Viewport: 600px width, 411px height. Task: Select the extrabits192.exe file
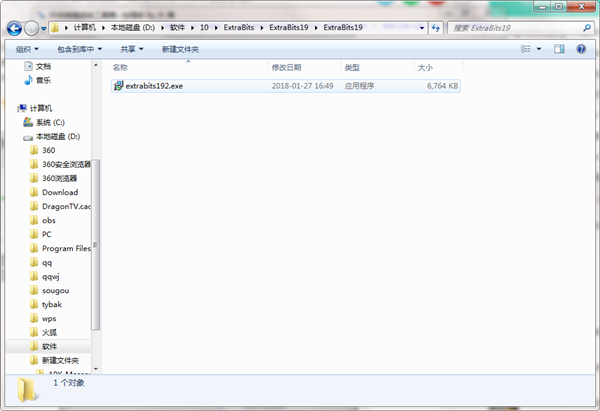pyautogui.click(x=286, y=86)
